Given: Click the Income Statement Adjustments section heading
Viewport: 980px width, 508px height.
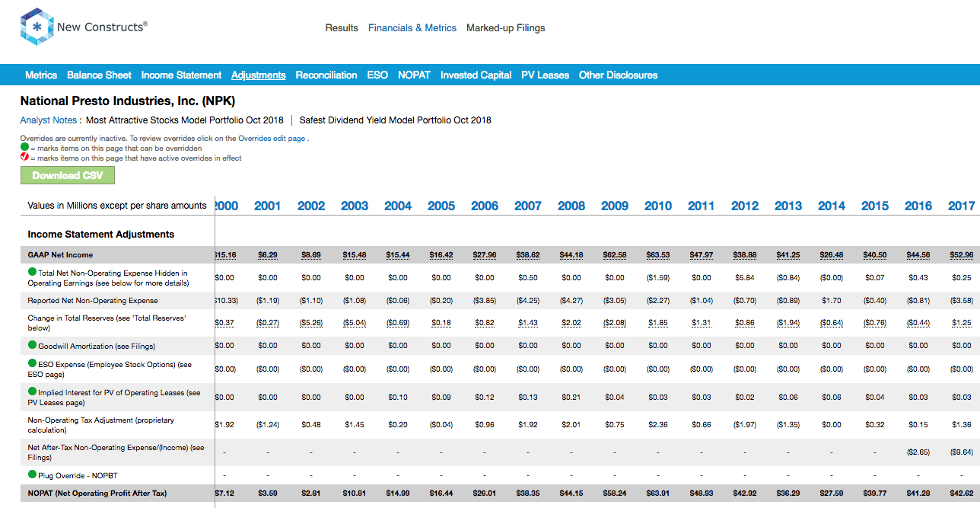Looking at the screenshot, I should (101, 234).
